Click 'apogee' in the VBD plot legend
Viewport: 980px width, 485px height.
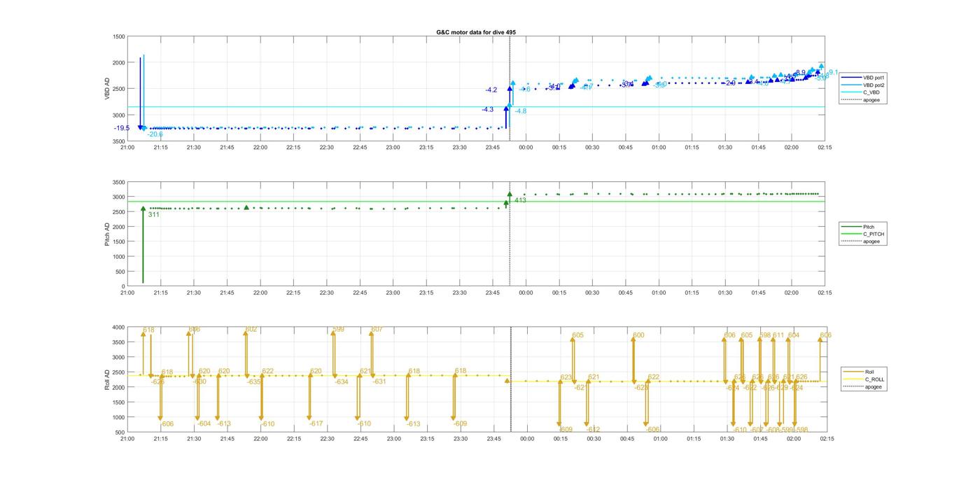pos(860,100)
